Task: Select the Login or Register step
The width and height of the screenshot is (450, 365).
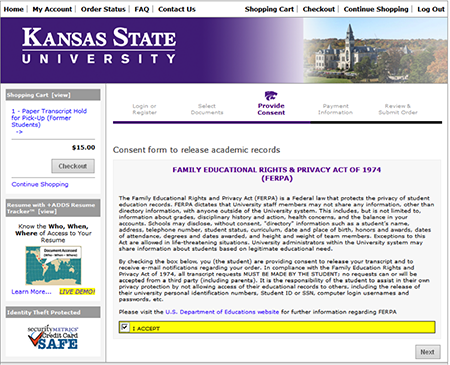Action: click(144, 109)
